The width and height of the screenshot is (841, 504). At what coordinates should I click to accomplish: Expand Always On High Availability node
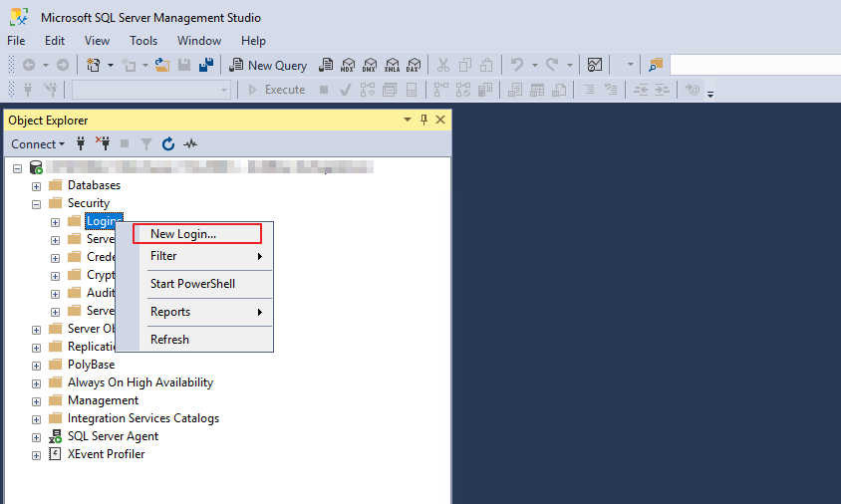(36, 383)
